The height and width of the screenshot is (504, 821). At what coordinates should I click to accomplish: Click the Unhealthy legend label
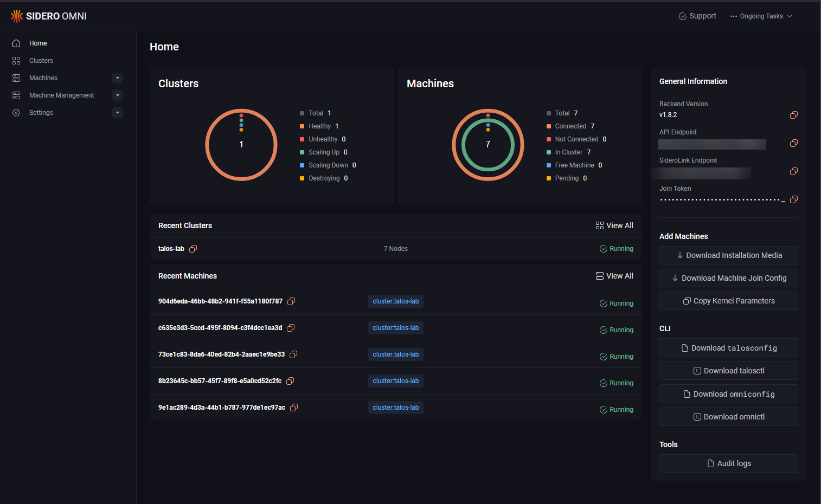(323, 139)
